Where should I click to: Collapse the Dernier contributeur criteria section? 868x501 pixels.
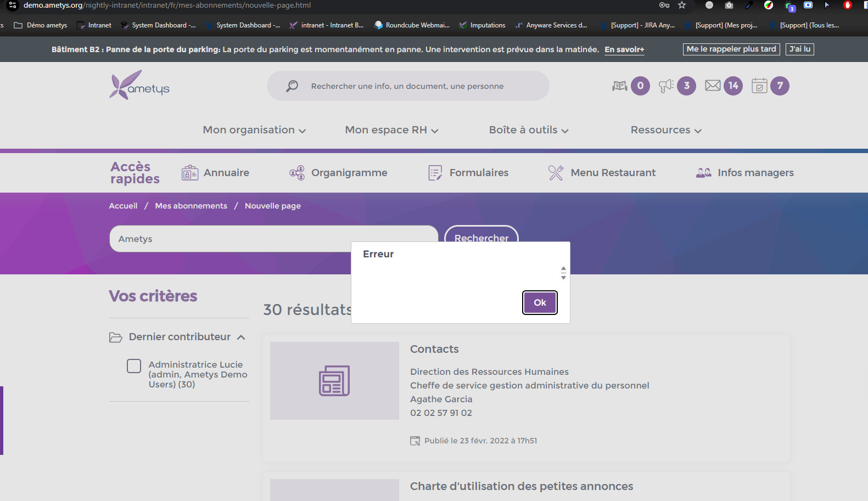pyautogui.click(x=241, y=337)
